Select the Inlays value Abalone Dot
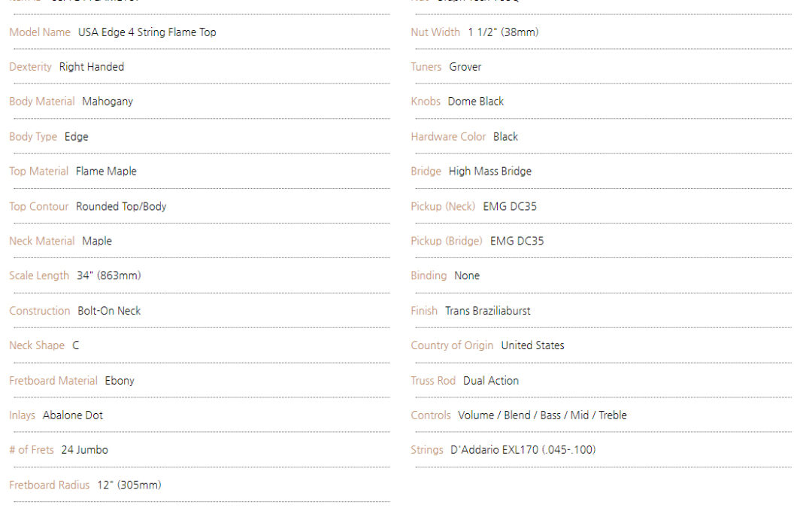The height and width of the screenshot is (508, 812). [73, 415]
